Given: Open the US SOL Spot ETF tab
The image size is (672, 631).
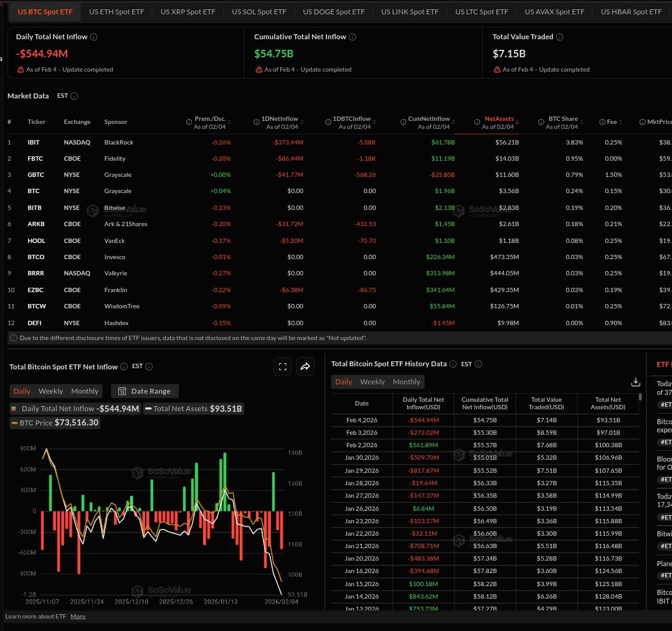Looking at the screenshot, I should pyautogui.click(x=258, y=12).
